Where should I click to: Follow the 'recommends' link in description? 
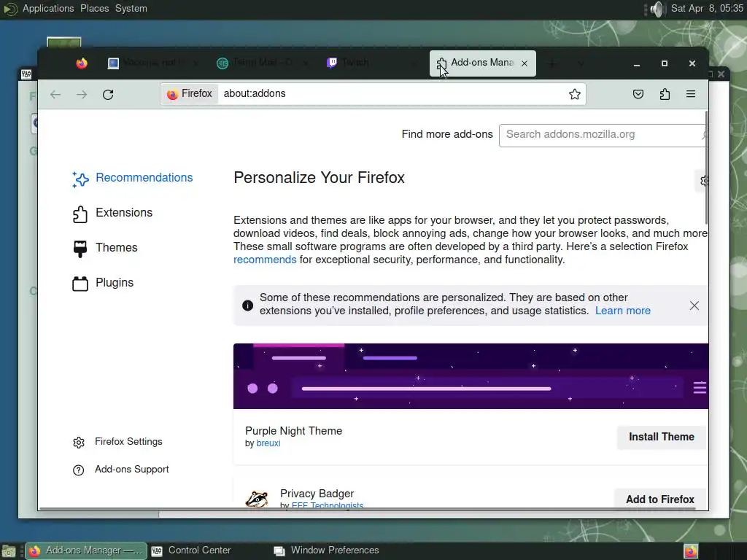265,260
